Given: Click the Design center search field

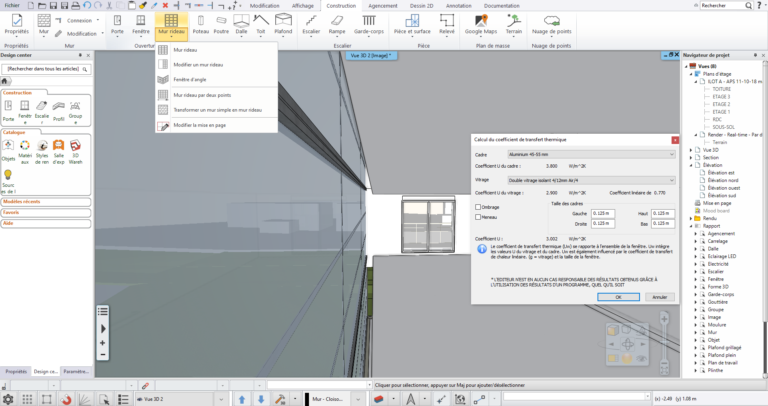Looking at the screenshot, I should 46,69.
